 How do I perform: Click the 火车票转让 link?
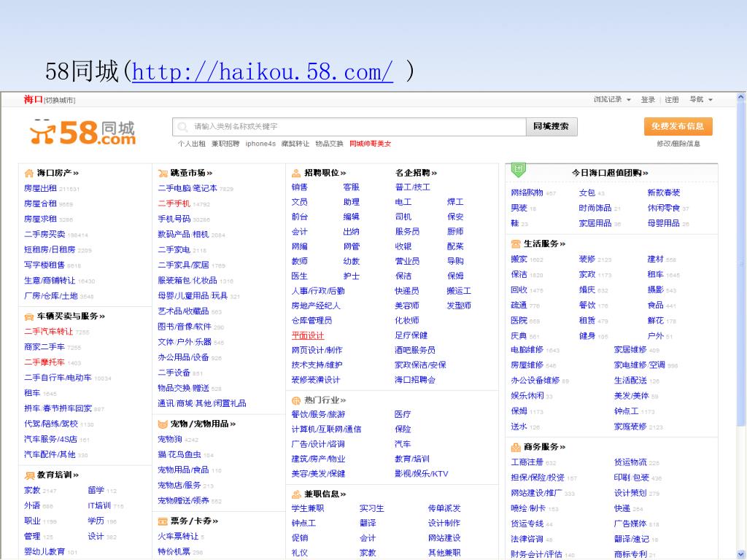point(178,537)
